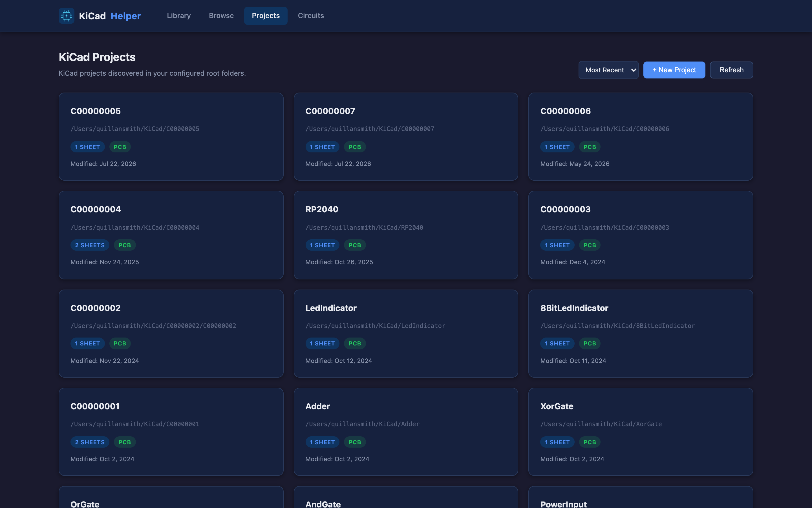Open the C00000005 project card title
The width and height of the screenshot is (812, 508).
click(96, 111)
